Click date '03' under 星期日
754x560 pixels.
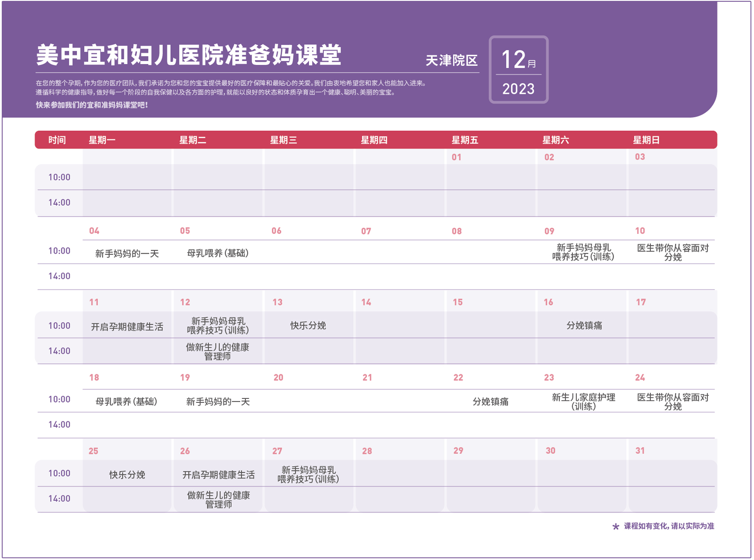[x=640, y=157]
